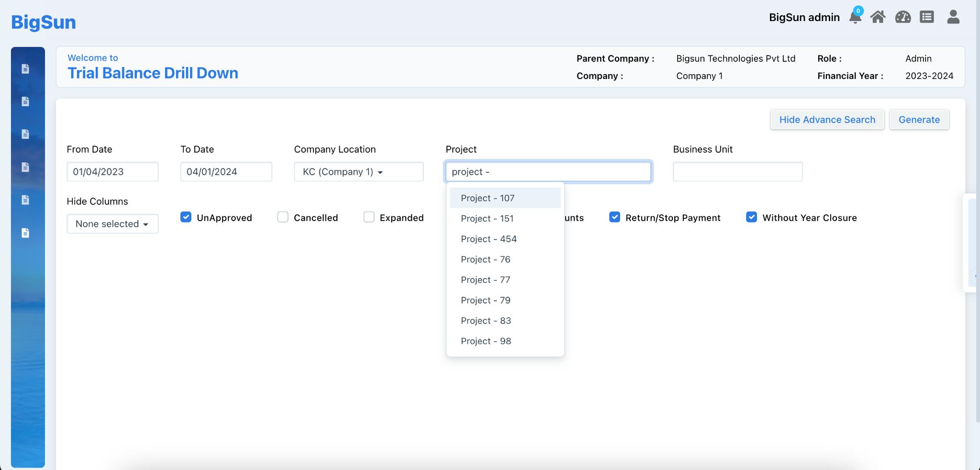Click the BigSun logo

coord(44,22)
